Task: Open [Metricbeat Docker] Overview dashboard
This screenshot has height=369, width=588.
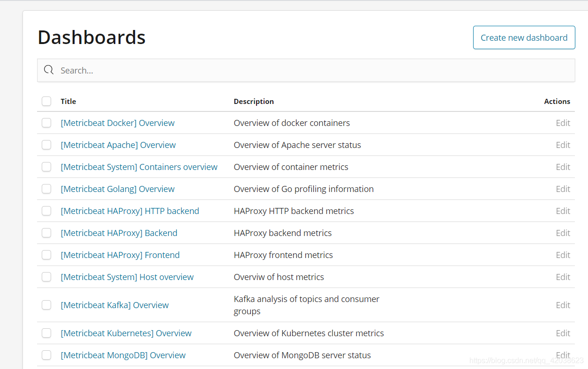Action: click(x=118, y=123)
